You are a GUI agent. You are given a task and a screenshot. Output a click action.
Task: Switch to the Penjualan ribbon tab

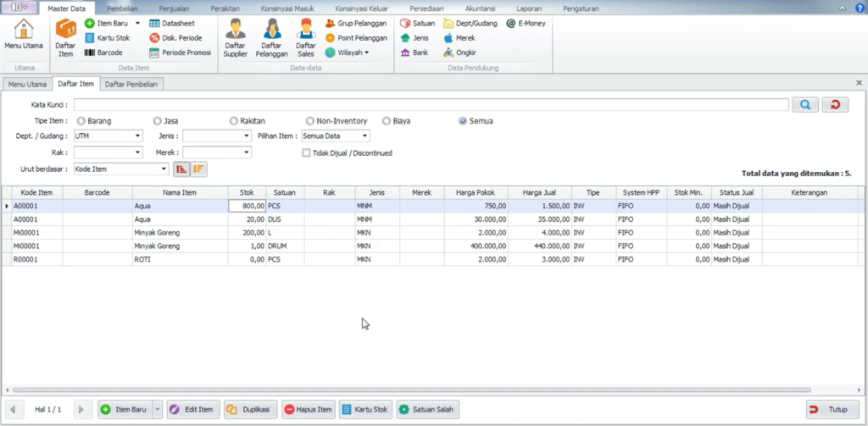coord(174,8)
